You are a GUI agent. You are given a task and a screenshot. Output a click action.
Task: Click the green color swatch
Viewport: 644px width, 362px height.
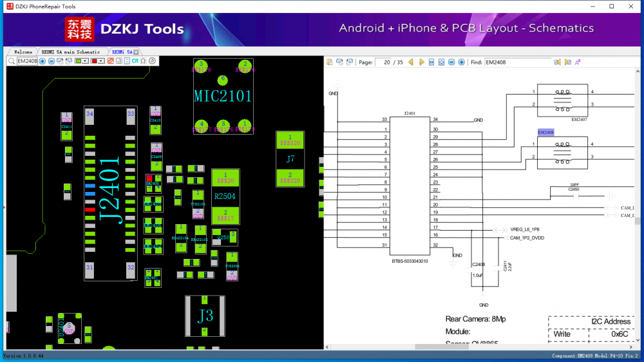pyautogui.click(x=79, y=61)
